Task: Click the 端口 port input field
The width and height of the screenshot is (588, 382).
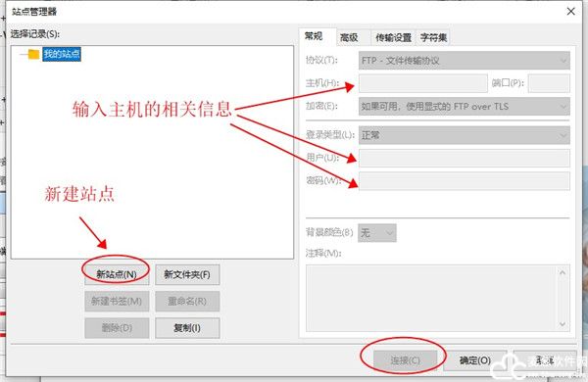Action: [x=549, y=83]
